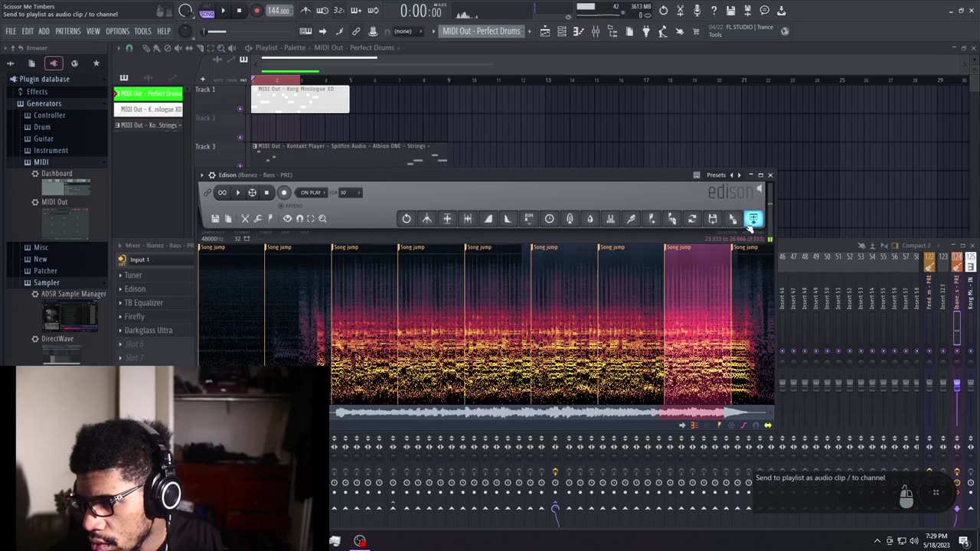Open the ADD menu
This screenshot has width=980, height=551.
[44, 31]
